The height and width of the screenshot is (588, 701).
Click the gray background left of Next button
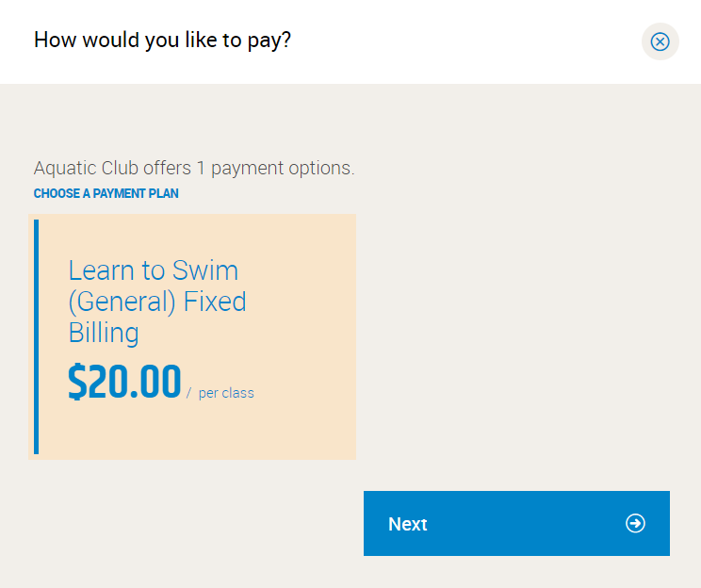pyautogui.click(x=188, y=523)
